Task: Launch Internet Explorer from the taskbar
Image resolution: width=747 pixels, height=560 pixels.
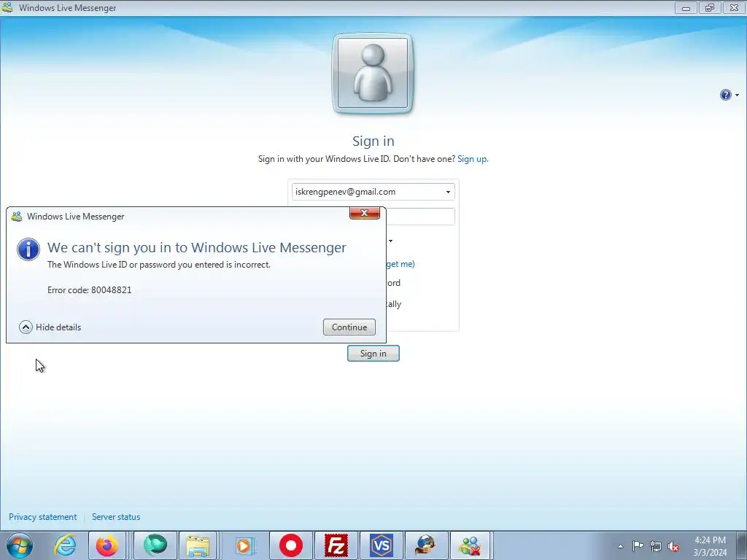Action: [65, 545]
